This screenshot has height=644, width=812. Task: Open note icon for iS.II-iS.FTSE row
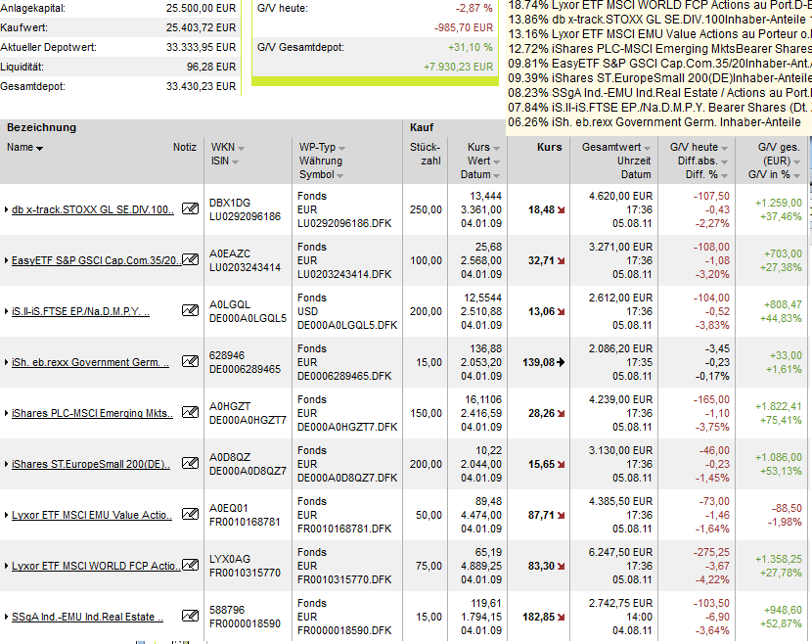190,310
